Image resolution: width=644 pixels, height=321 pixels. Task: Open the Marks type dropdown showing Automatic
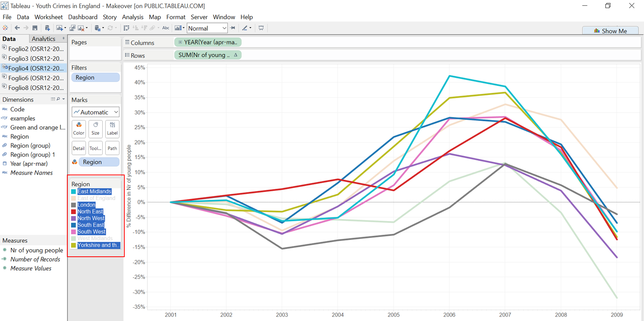coord(95,112)
